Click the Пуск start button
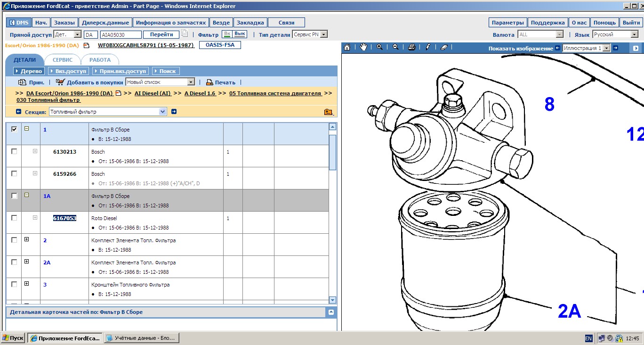 13,338
